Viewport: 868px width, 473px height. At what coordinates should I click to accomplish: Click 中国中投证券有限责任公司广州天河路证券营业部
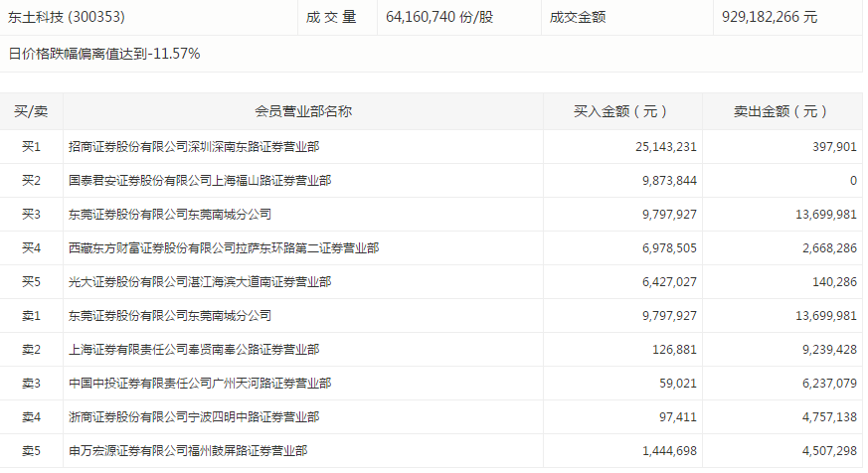coord(200,383)
